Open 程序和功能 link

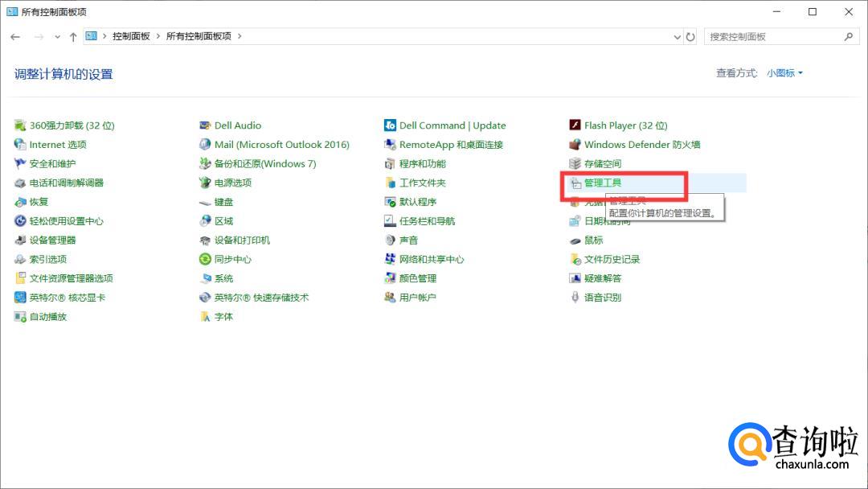[x=423, y=164]
